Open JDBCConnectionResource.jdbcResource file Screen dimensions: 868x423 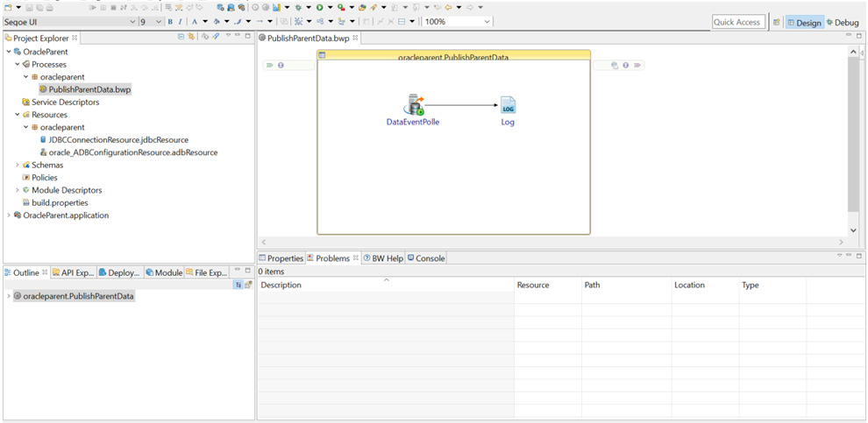coord(118,139)
